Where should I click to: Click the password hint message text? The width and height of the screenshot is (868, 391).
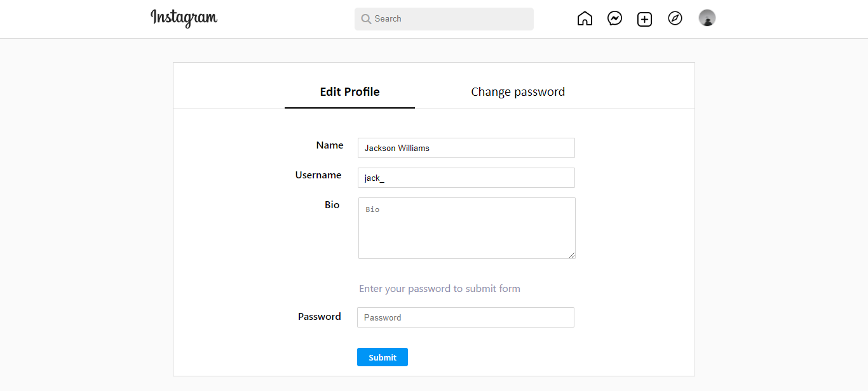(x=439, y=288)
